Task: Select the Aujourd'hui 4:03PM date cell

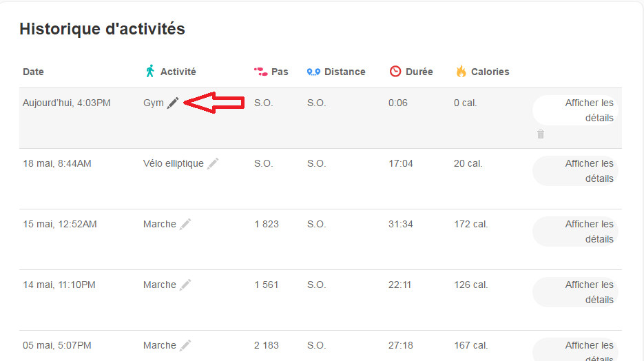Action: click(x=66, y=103)
